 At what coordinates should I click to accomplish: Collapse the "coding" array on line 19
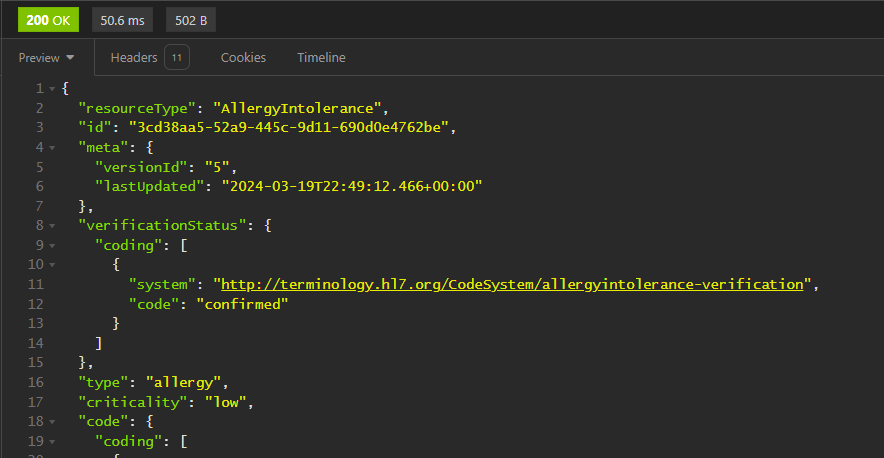click(52, 441)
